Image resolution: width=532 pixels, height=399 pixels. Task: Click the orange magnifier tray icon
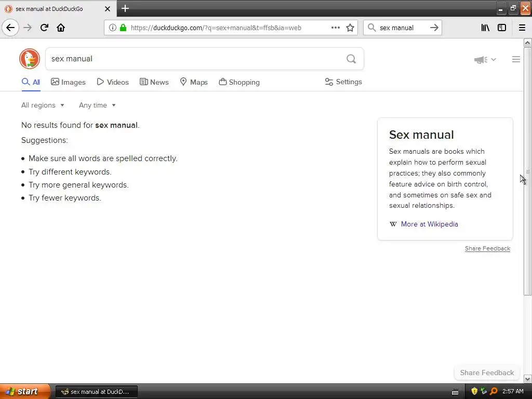[x=494, y=391]
